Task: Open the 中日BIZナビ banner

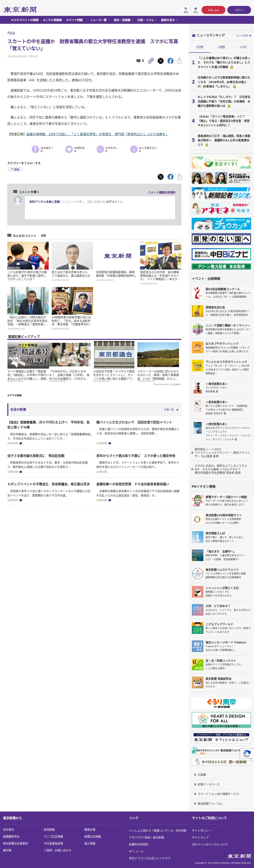Action: pos(221,254)
